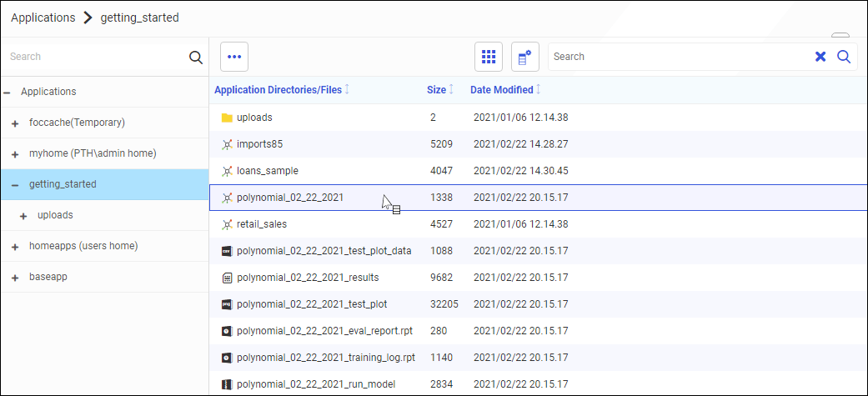Sort files by Date Modified column
Viewport: 868px width, 396px height.
502,90
